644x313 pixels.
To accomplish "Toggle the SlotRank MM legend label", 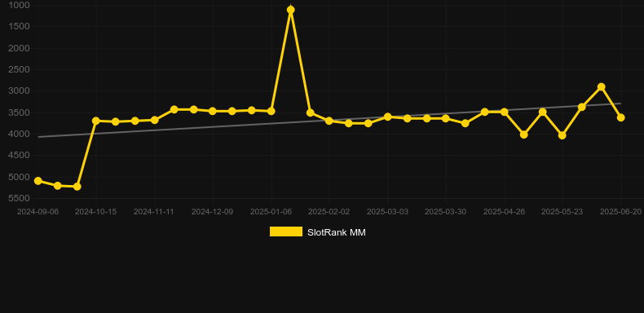I will pos(337,232).
